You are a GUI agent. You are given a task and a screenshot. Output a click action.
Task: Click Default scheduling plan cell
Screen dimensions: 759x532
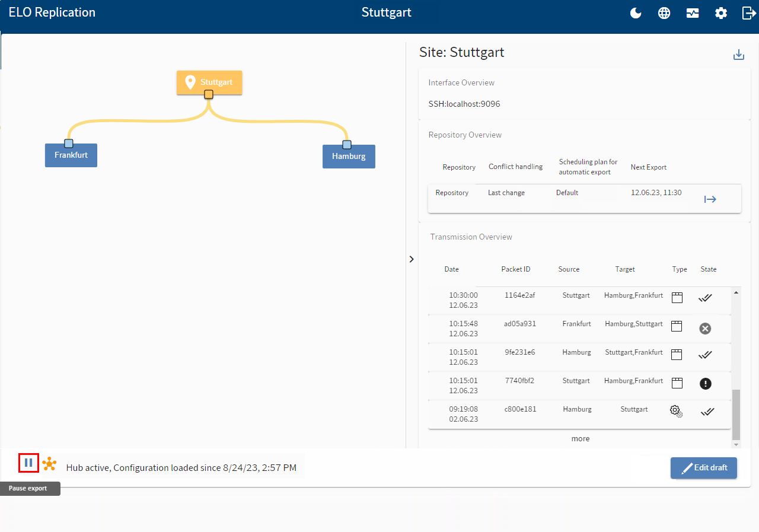pos(567,193)
